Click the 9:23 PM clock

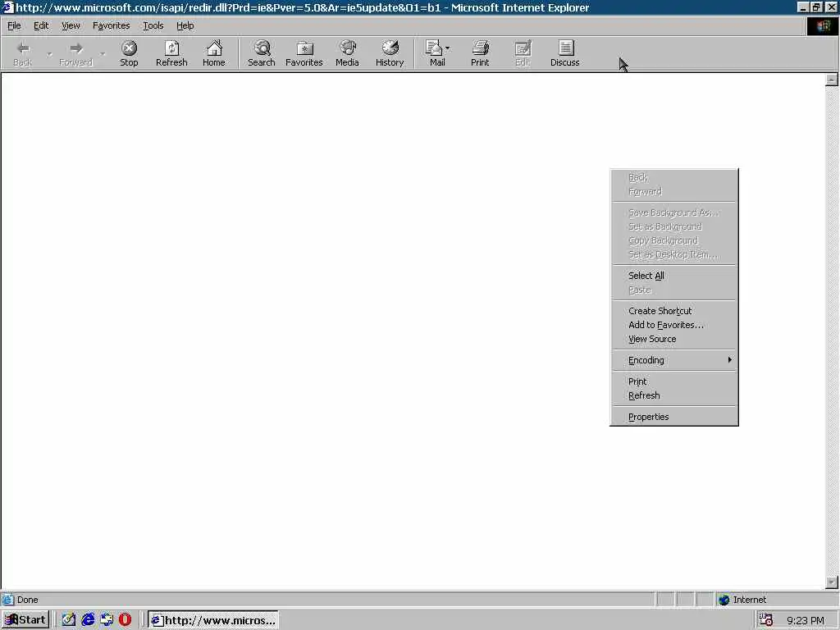click(806, 620)
